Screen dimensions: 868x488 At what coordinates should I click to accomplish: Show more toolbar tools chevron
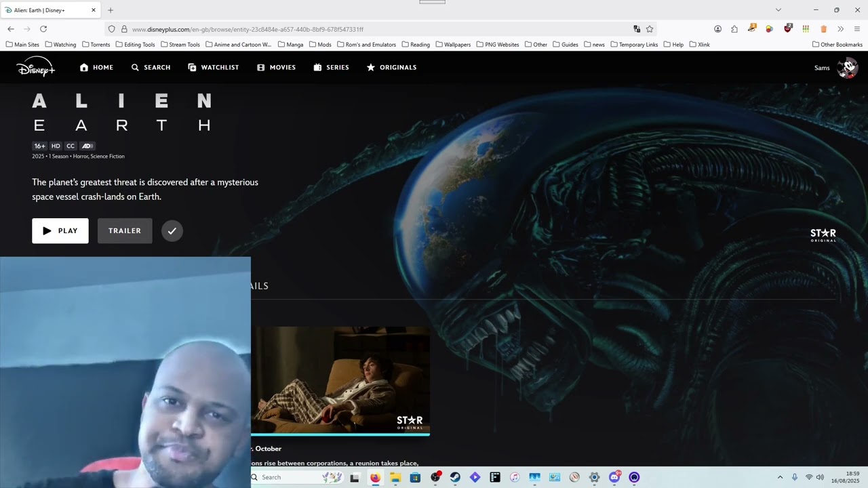[840, 29]
